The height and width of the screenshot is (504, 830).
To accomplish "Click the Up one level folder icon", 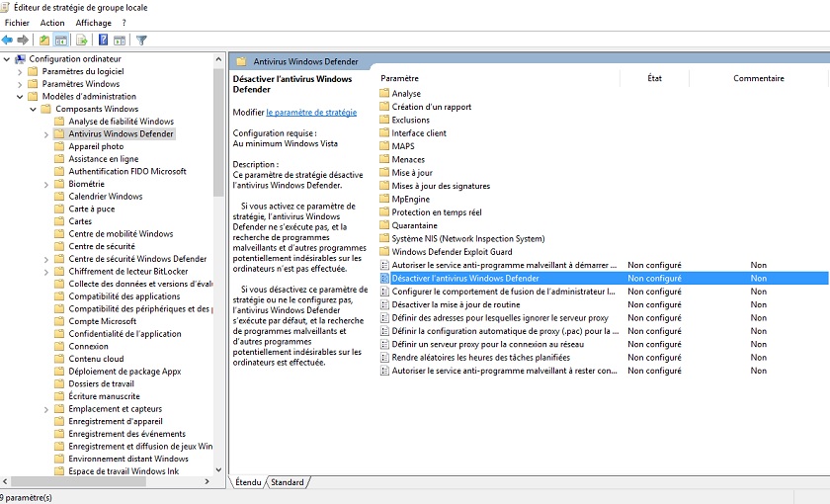I will (44, 40).
